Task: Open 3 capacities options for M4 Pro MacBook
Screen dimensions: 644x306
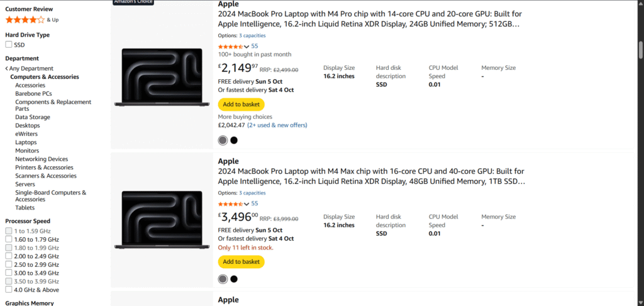Action: 252,35
